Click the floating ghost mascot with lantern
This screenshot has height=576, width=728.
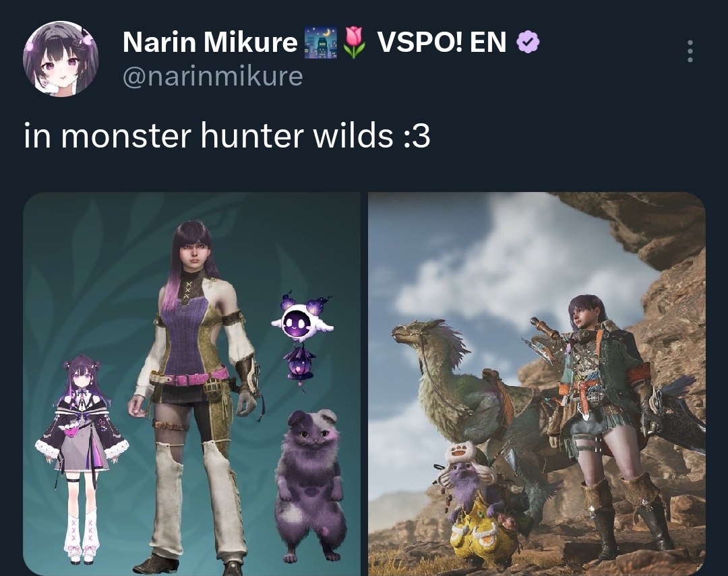[302, 341]
